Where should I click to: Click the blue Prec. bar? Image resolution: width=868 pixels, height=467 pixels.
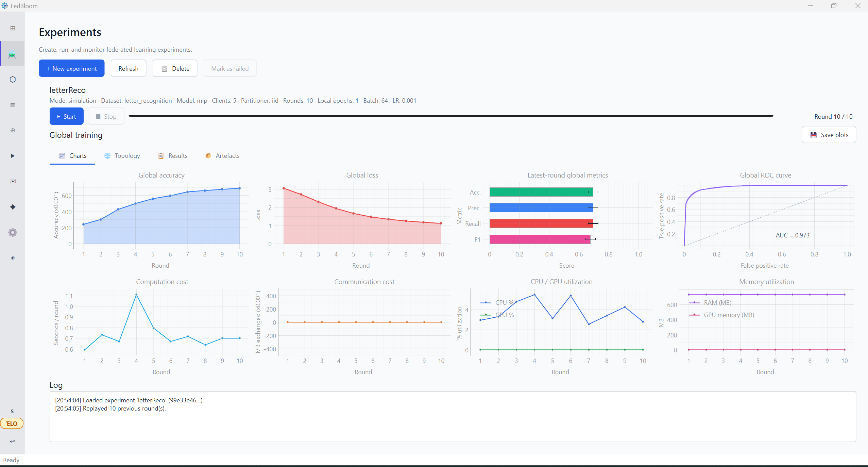click(541, 207)
